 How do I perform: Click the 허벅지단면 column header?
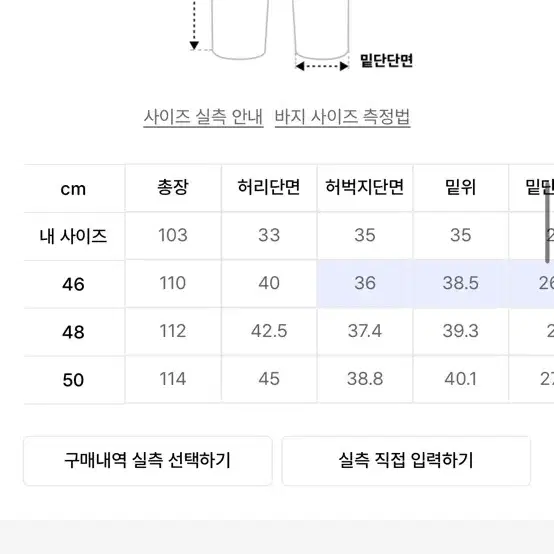[365, 188]
